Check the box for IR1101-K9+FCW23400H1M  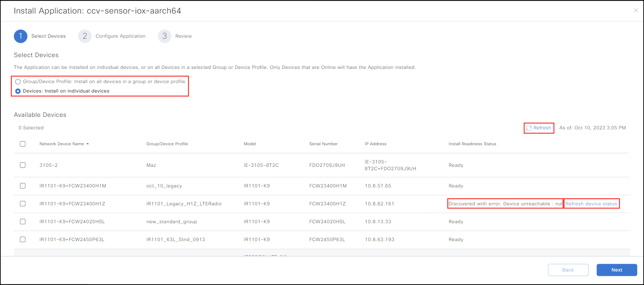[x=23, y=186]
